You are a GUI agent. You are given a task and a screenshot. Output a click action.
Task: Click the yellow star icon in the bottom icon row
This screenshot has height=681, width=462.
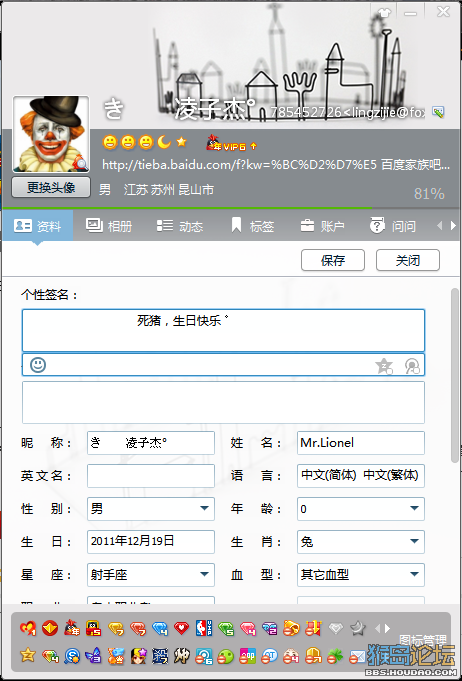[28, 655]
